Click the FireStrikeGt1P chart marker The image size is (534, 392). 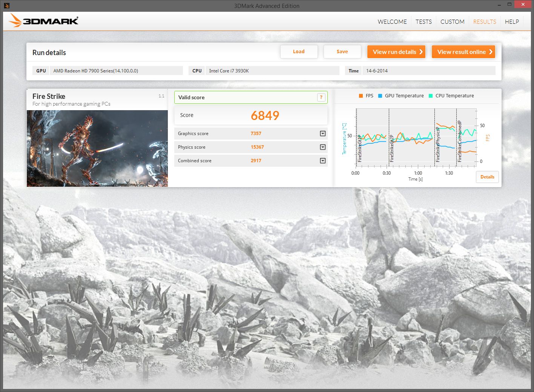coord(359,149)
